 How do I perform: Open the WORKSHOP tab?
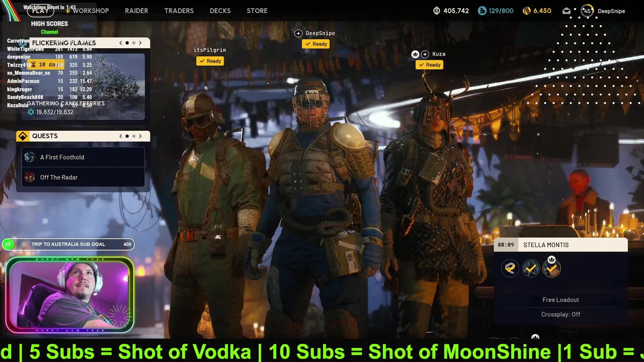tap(90, 11)
